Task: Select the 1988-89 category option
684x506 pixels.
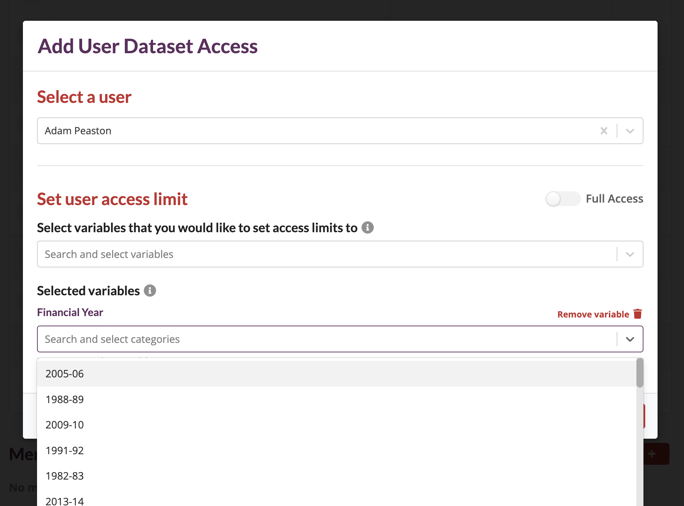Action: click(x=336, y=400)
